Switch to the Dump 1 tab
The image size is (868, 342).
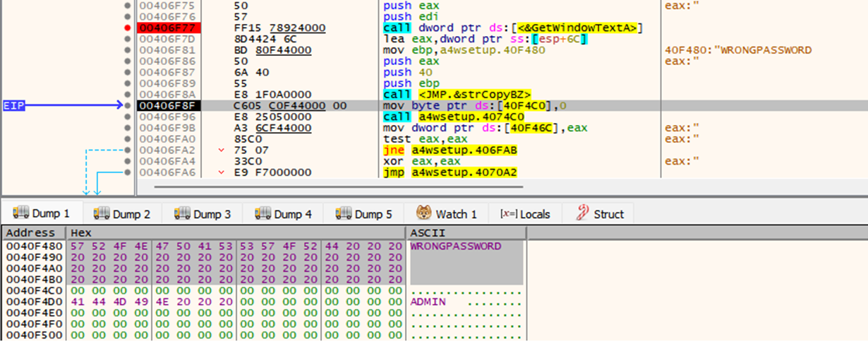(x=42, y=213)
